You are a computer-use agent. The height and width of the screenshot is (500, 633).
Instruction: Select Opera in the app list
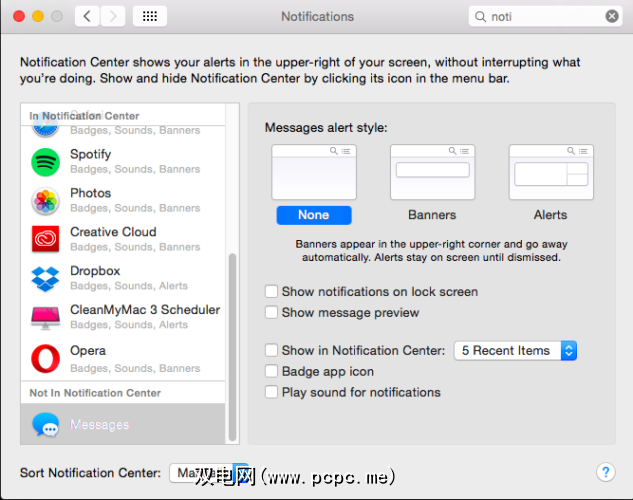click(x=123, y=359)
